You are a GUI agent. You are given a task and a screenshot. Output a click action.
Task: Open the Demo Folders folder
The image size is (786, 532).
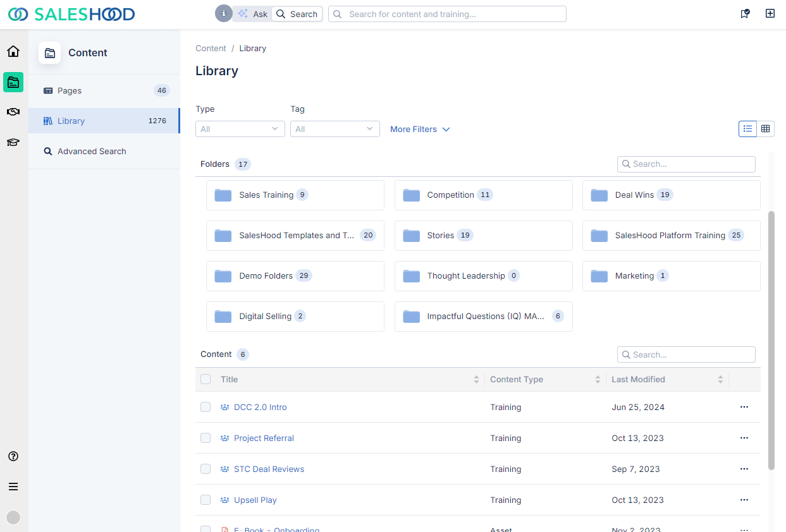click(x=295, y=276)
